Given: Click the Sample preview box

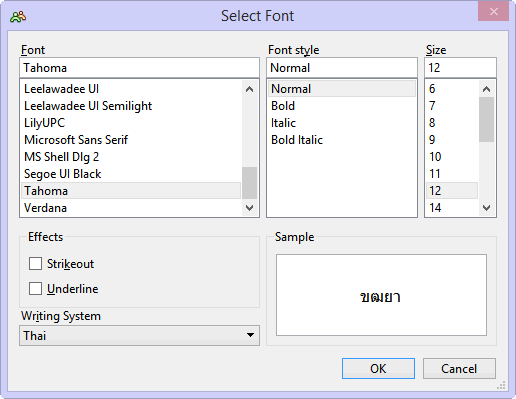Looking at the screenshot, I should 381,295.
